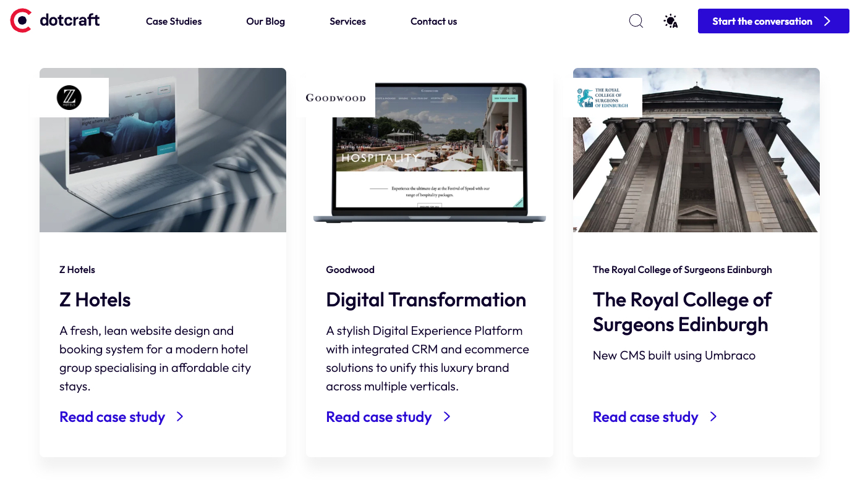Image resolution: width=868 pixels, height=480 pixels.
Task: Open the search magnifier icon
Action: (636, 21)
